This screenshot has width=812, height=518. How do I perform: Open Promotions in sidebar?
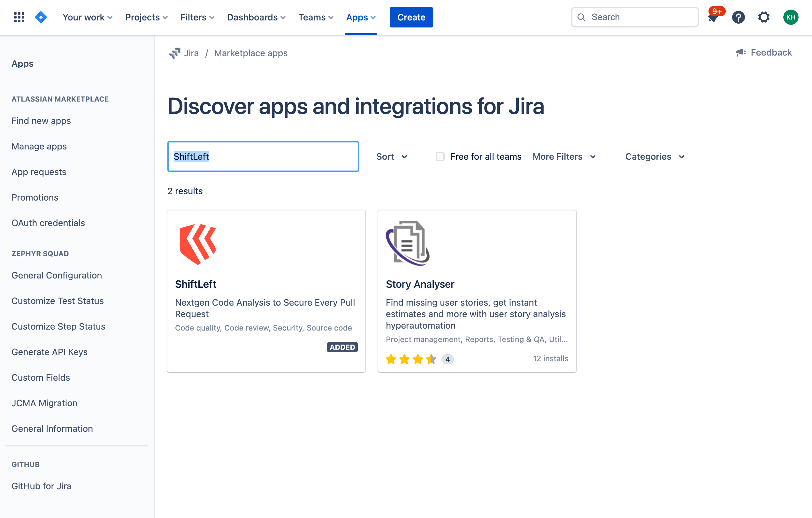(x=35, y=197)
